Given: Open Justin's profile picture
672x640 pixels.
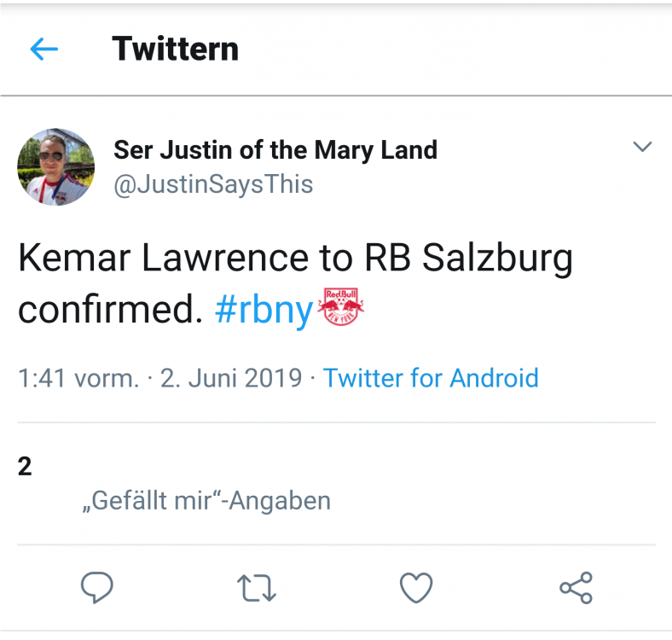Looking at the screenshot, I should 55,167.
